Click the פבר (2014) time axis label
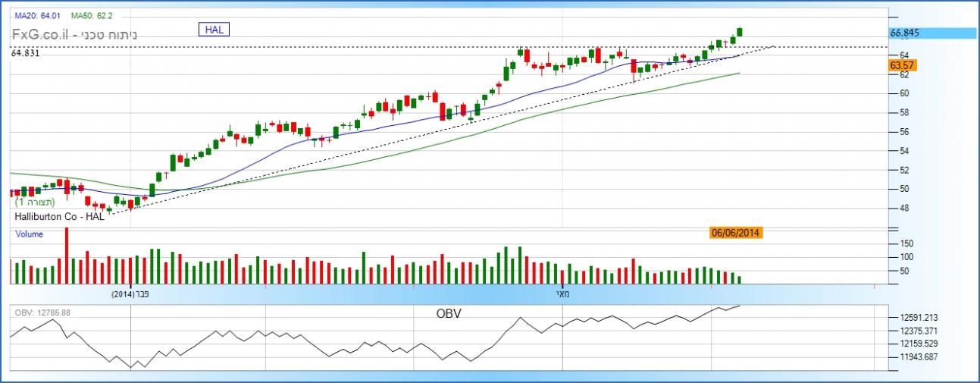The image size is (980, 383). (x=133, y=294)
